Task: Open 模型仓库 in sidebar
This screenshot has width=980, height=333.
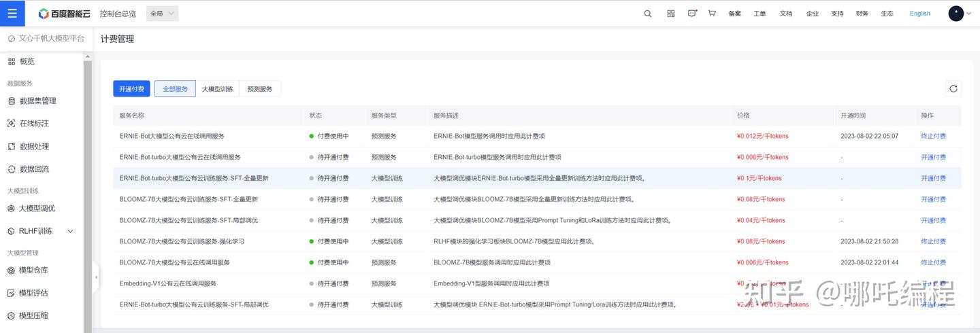Action: (33, 270)
